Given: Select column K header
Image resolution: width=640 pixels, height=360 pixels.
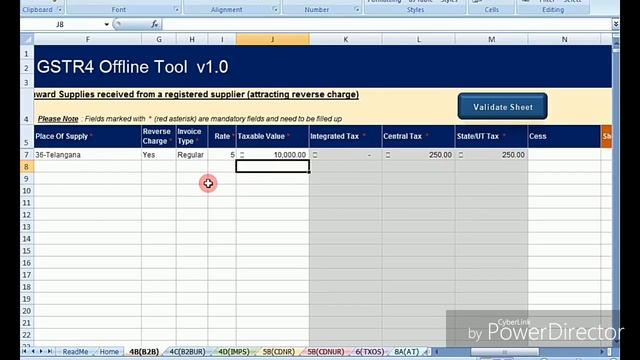Looking at the screenshot, I should pyautogui.click(x=346, y=39).
